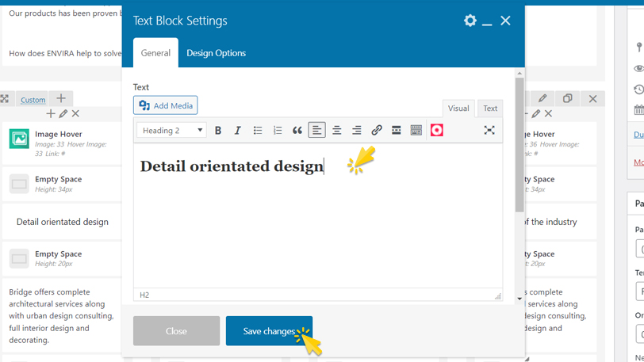Center align the text
Image resolution: width=644 pixels, height=362 pixels.
tap(337, 131)
